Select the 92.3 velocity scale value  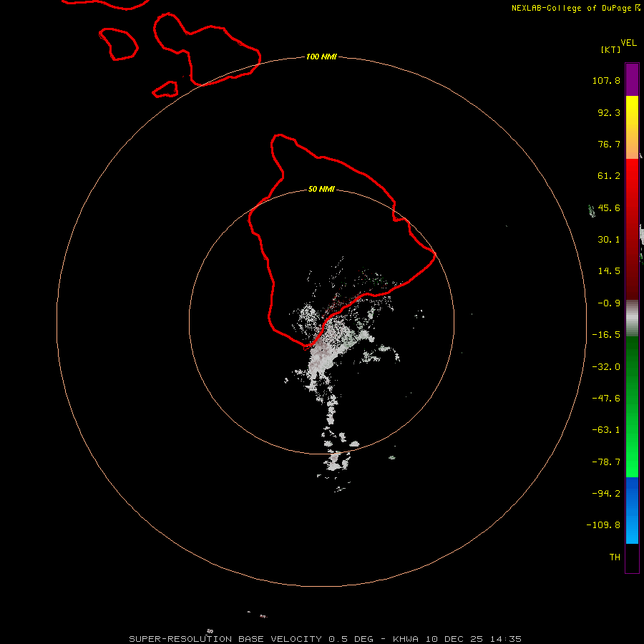pyautogui.click(x=609, y=112)
